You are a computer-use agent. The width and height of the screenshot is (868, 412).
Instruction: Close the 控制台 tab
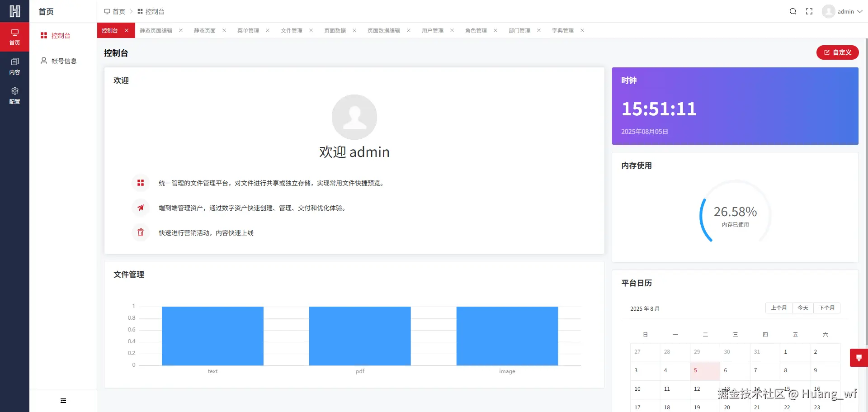tap(127, 30)
